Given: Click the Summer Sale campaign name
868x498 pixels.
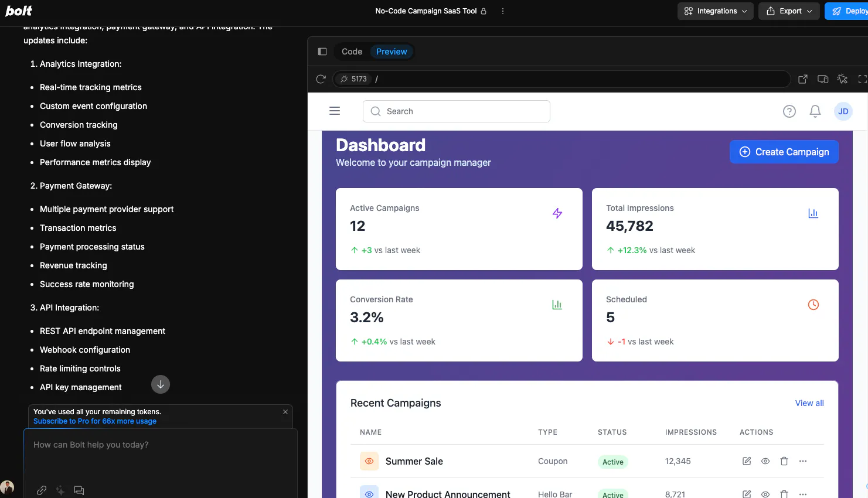Looking at the screenshot, I should (414, 461).
